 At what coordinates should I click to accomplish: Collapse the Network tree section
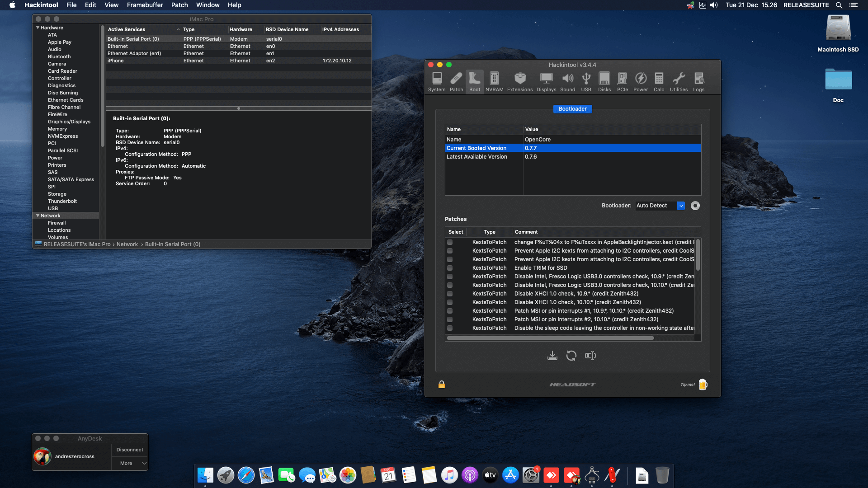(x=38, y=216)
